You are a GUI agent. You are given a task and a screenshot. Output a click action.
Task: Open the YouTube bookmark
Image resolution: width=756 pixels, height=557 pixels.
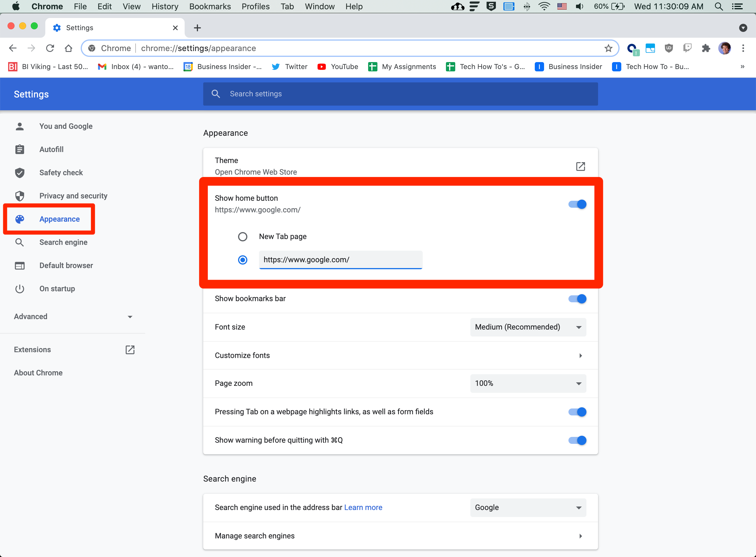(338, 67)
